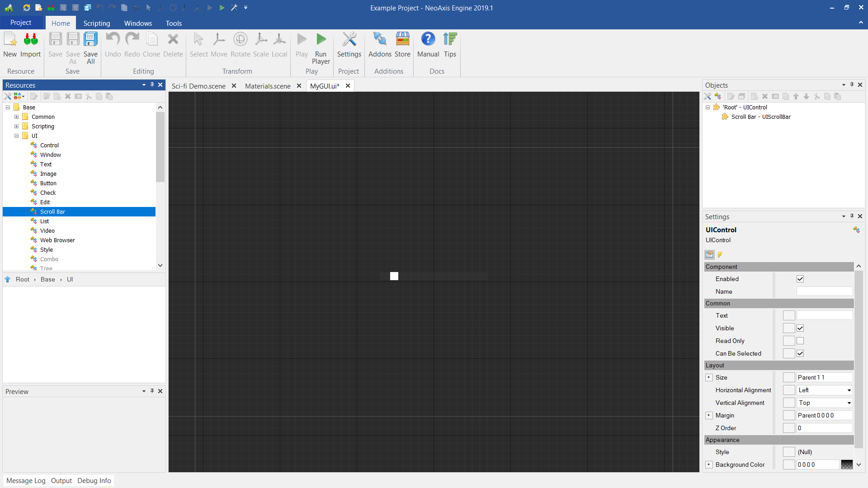Expand the Scripting folder in Resources
Image resolution: width=868 pixels, height=488 pixels.
16,126
